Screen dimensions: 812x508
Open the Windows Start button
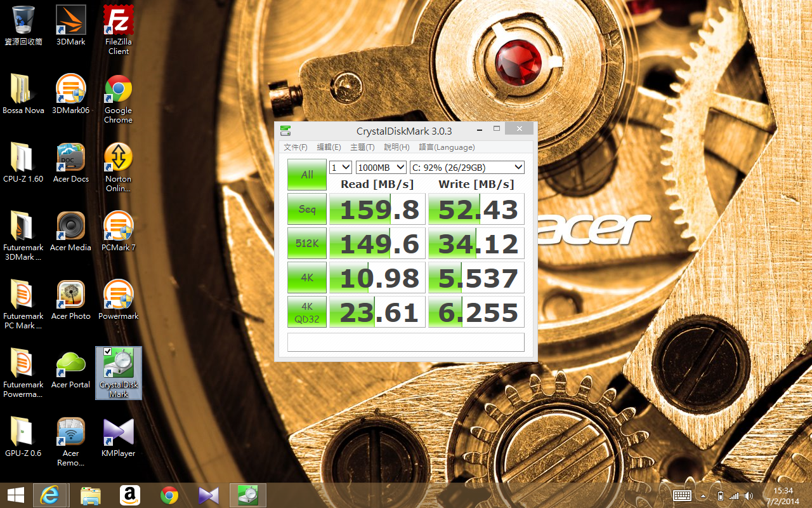coord(16,495)
